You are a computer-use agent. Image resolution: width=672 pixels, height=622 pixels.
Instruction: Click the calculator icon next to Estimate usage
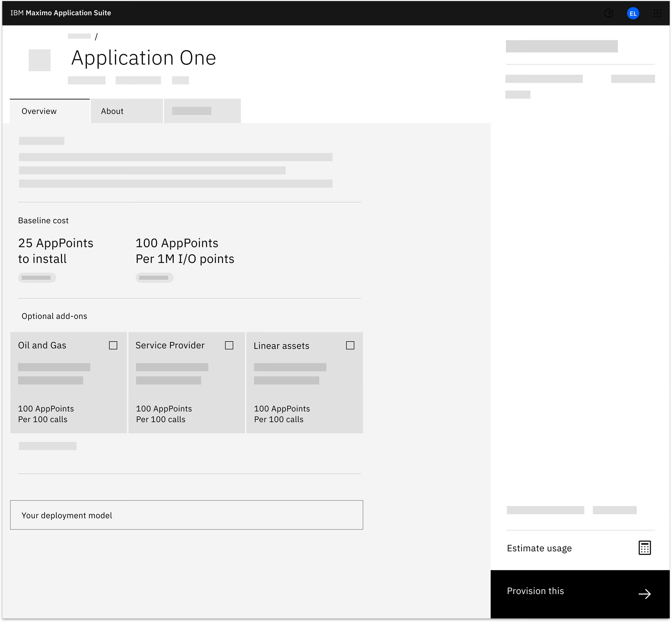click(x=645, y=548)
